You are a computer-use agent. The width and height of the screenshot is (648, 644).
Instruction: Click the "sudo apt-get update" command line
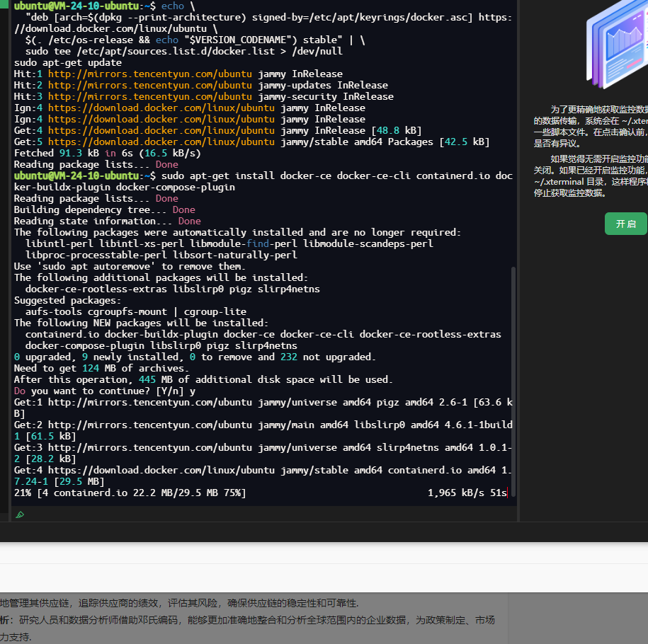68,62
